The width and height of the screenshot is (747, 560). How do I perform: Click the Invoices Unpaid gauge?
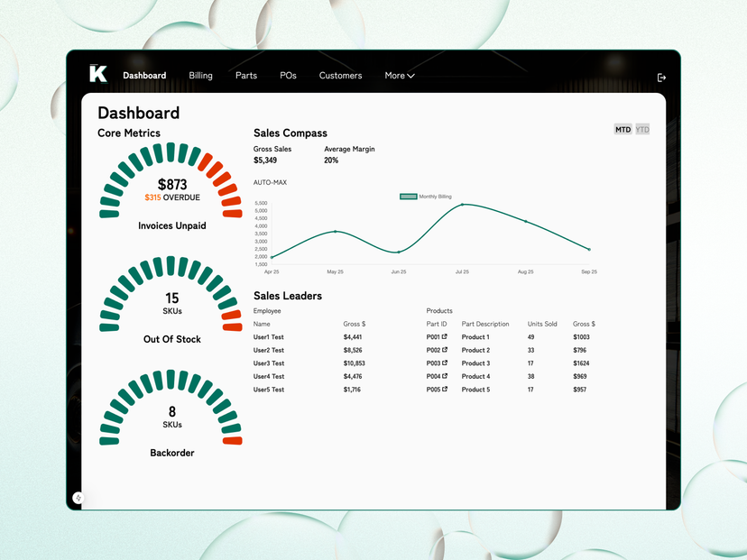[171, 185]
